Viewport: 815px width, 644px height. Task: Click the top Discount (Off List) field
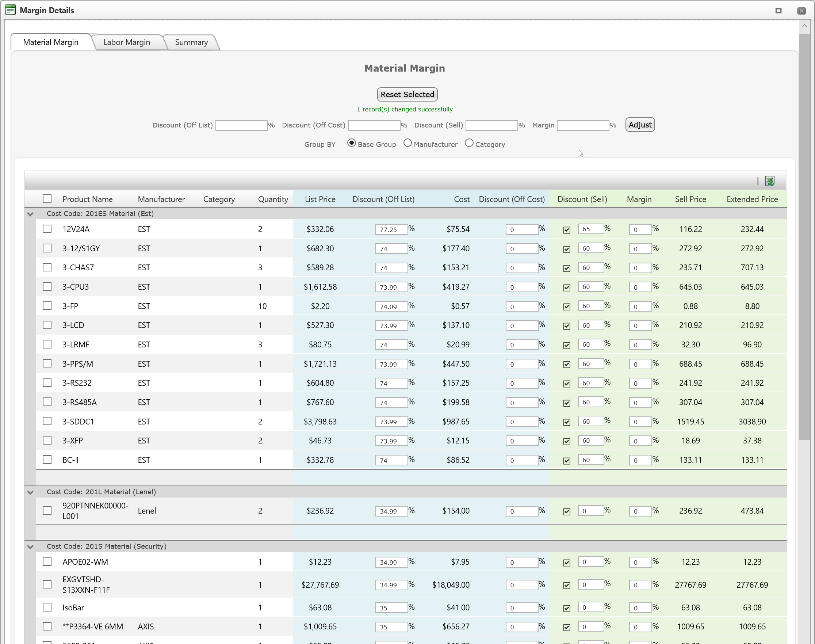point(241,125)
